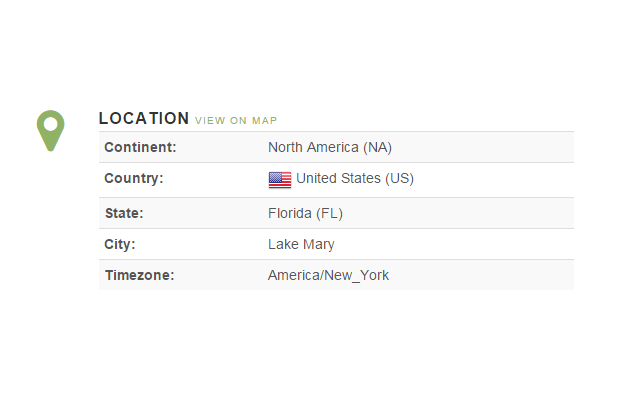The image size is (640, 400).
Task: Click the City table row
Action: click(336, 244)
